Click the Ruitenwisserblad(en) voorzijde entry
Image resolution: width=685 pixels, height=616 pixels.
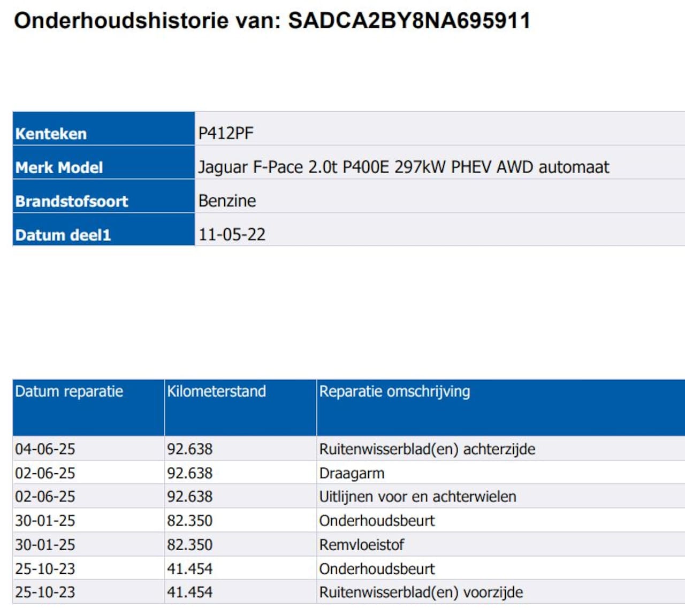pos(421,592)
